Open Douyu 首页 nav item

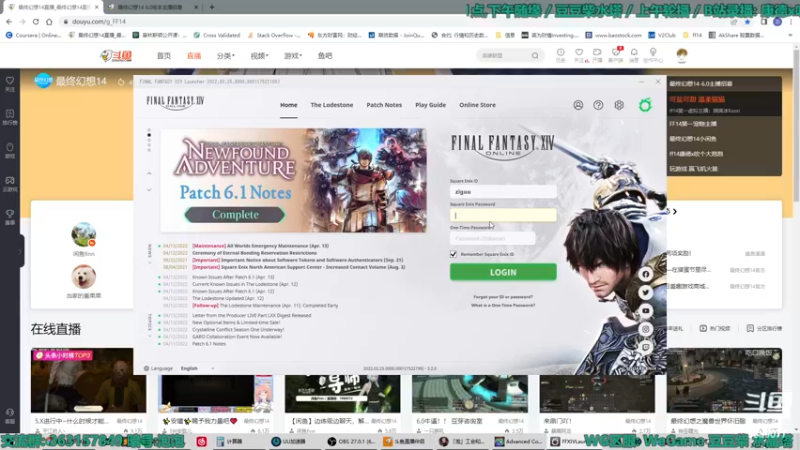click(164, 56)
